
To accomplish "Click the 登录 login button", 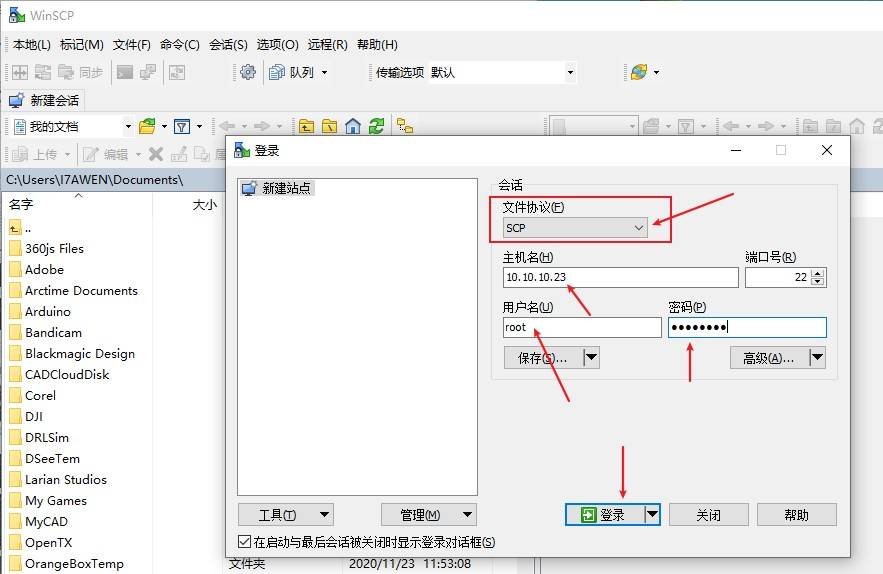I will tap(605, 515).
